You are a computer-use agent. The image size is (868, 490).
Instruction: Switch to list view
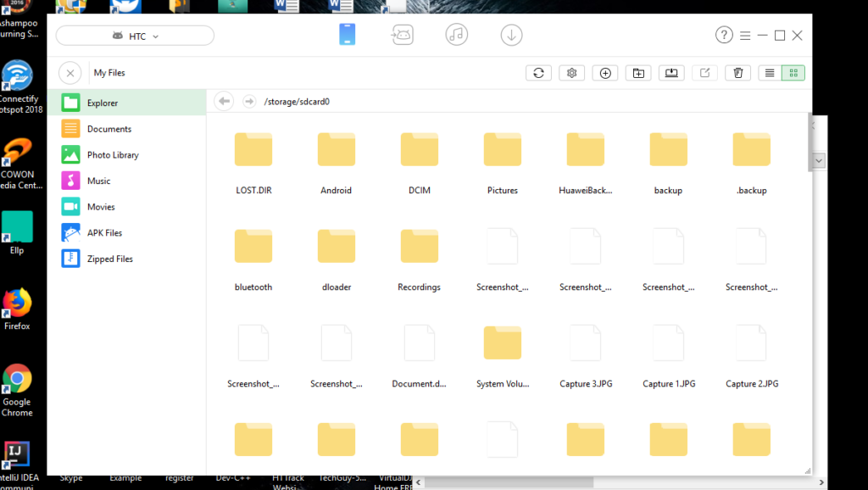tap(770, 73)
